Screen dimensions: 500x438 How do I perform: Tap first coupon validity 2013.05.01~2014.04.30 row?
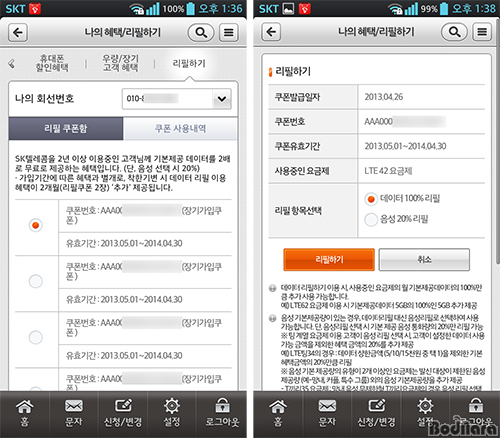point(145,243)
